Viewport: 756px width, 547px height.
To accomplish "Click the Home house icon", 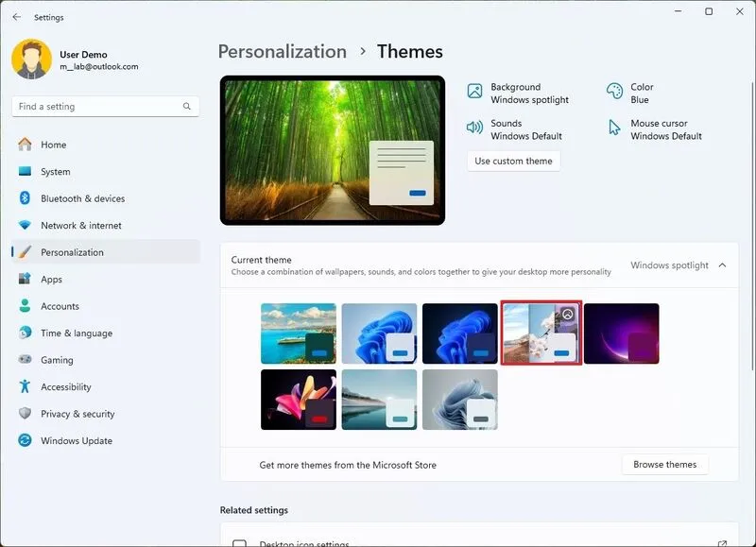I will coord(25,145).
